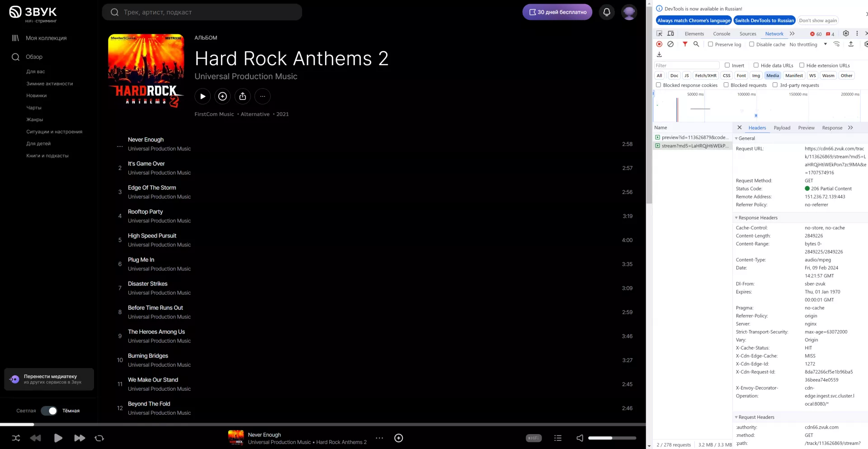Image resolution: width=868 pixels, height=449 pixels.
Task: Dismiss with Don't show again button
Action: (818, 20)
